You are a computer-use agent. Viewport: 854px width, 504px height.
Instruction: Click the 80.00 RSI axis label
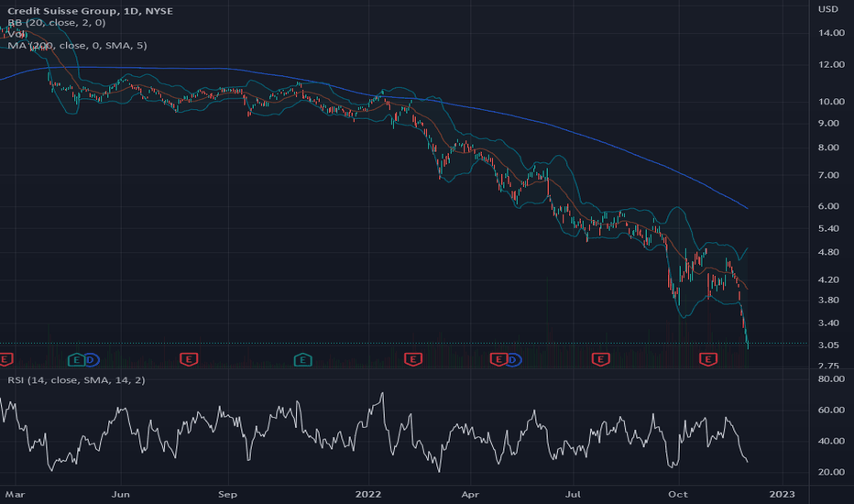tap(831, 378)
